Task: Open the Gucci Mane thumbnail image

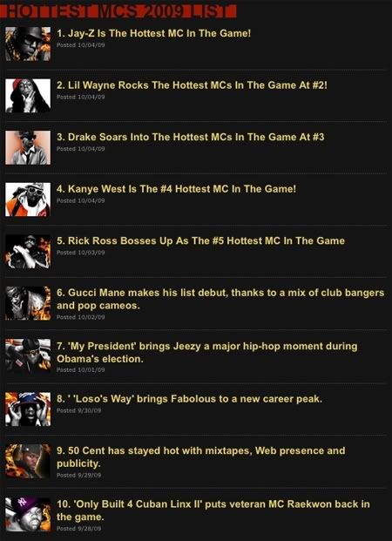Action: coord(28,303)
